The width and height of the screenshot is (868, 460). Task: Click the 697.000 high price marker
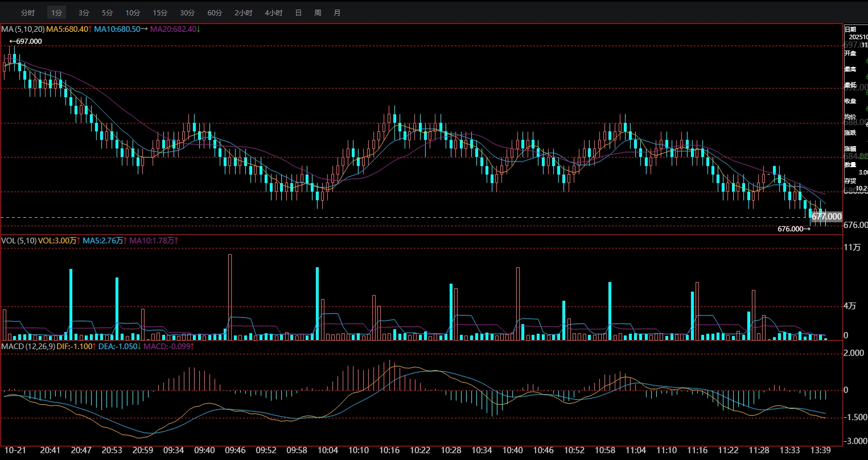(26, 41)
